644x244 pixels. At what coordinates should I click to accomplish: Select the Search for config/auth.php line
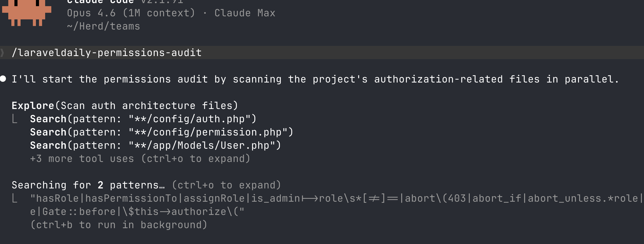[x=143, y=119]
